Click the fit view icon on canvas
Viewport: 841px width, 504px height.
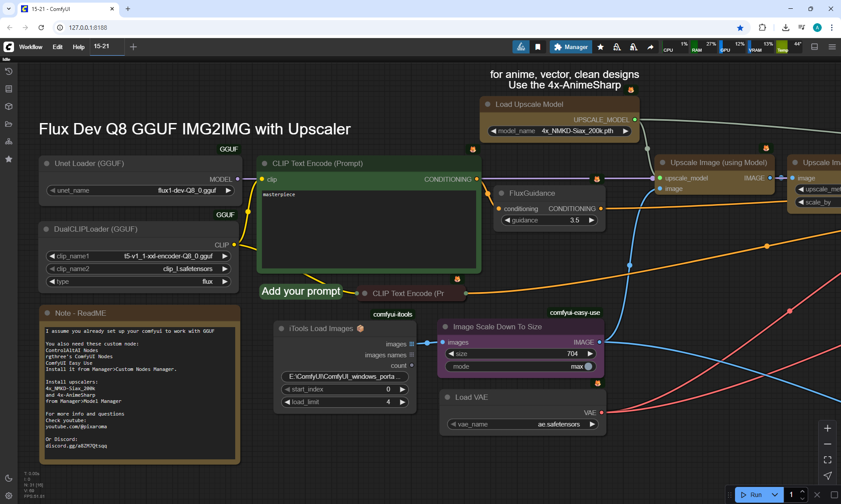(827, 460)
